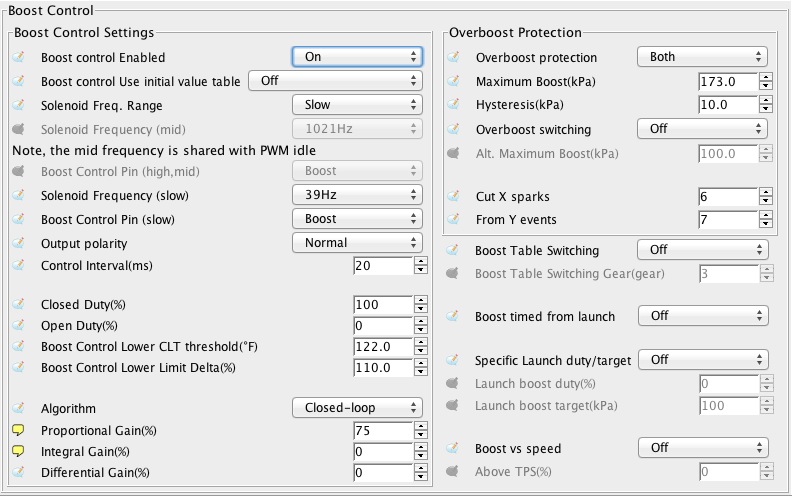Open the Solenoid Frequency (slow) dropdown
Viewport: 792px width, 497px height.
click(x=357, y=195)
